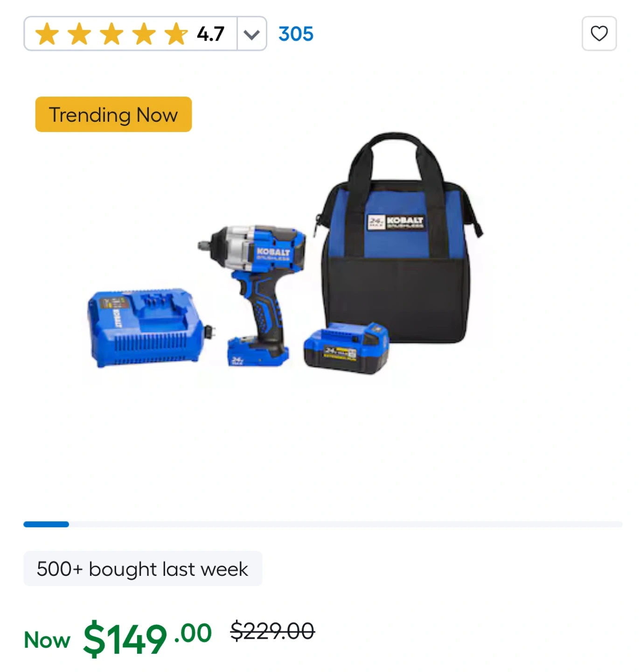639x672 pixels.
Task: Click the partially filled fifth star
Action: [x=176, y=34]
